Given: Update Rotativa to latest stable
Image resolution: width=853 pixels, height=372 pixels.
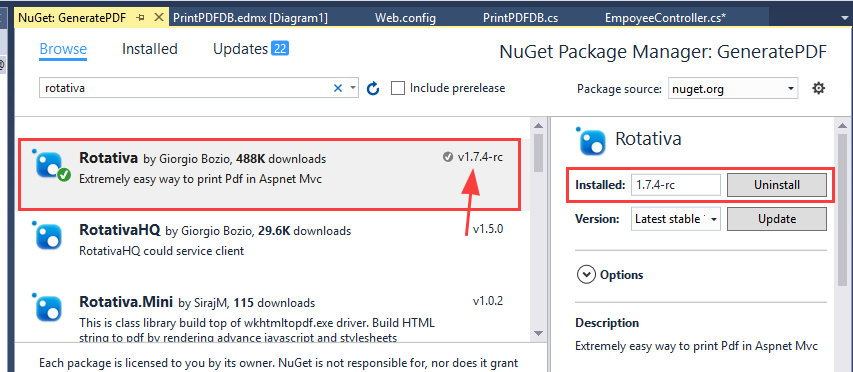Looking at the screenshot, I should [777, 219].
